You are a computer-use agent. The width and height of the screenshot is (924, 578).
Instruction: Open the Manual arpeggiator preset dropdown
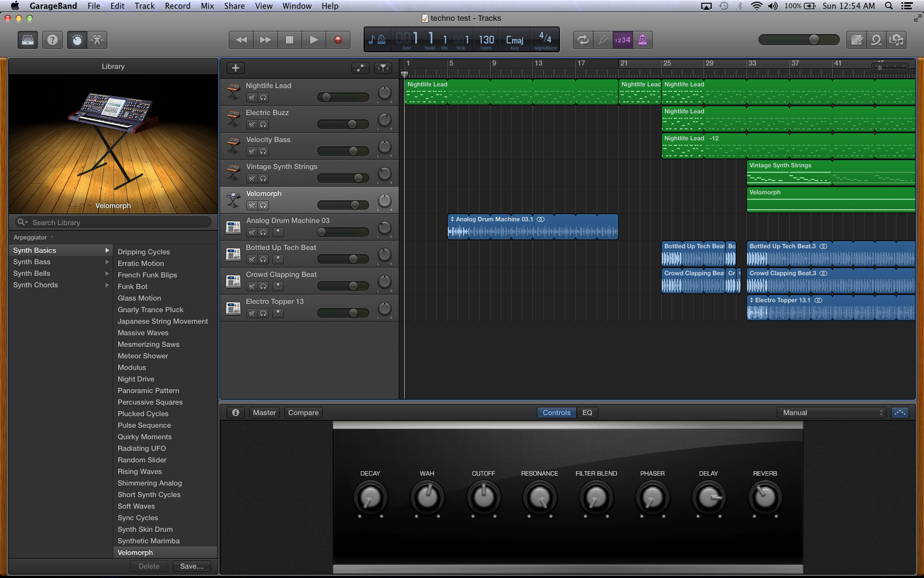pos(832,412)
